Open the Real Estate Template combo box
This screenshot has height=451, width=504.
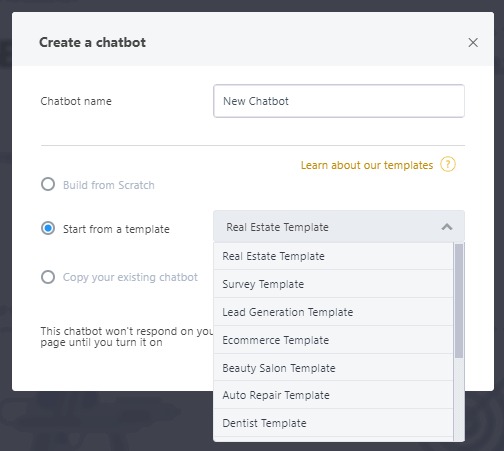(x=339, y=227)
